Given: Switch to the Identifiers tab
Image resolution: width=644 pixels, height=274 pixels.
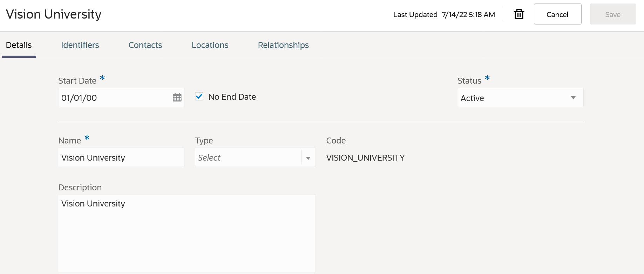Looking at the screenshot, I should (80, 45).
